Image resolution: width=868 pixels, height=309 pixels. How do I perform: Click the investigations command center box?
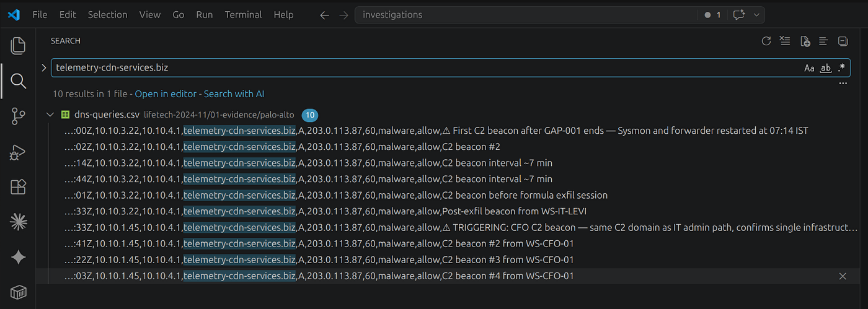[525, 15]
